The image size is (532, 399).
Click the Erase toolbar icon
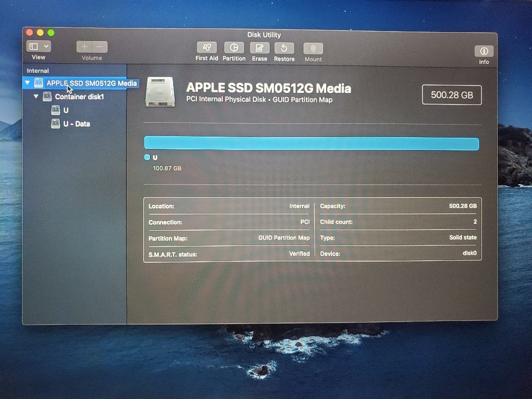(x=260, y=48)
